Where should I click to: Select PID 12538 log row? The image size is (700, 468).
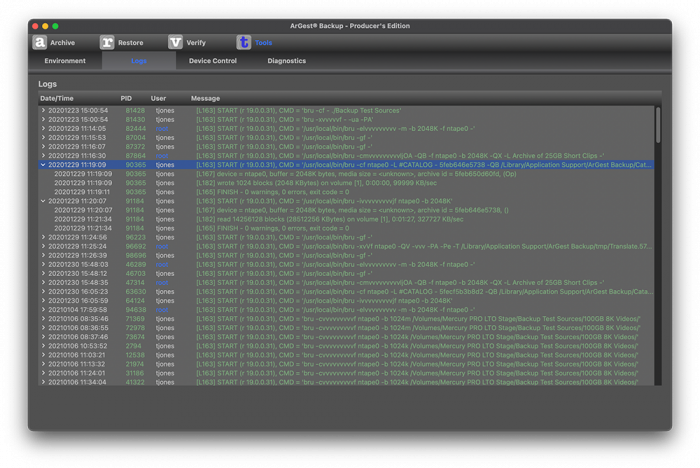[x=346, y=355]
